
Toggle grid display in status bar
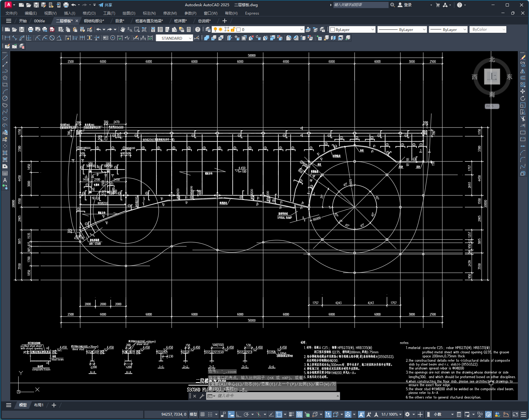202,414
